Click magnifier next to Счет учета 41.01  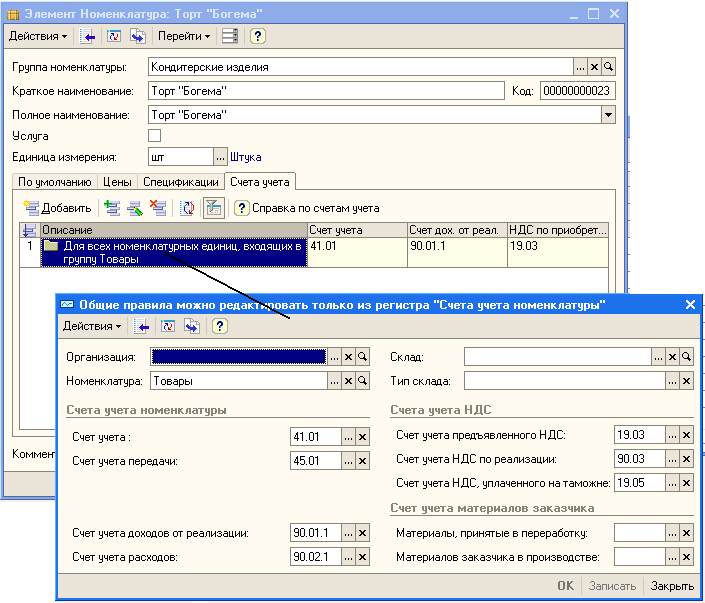tap(362, 437)
